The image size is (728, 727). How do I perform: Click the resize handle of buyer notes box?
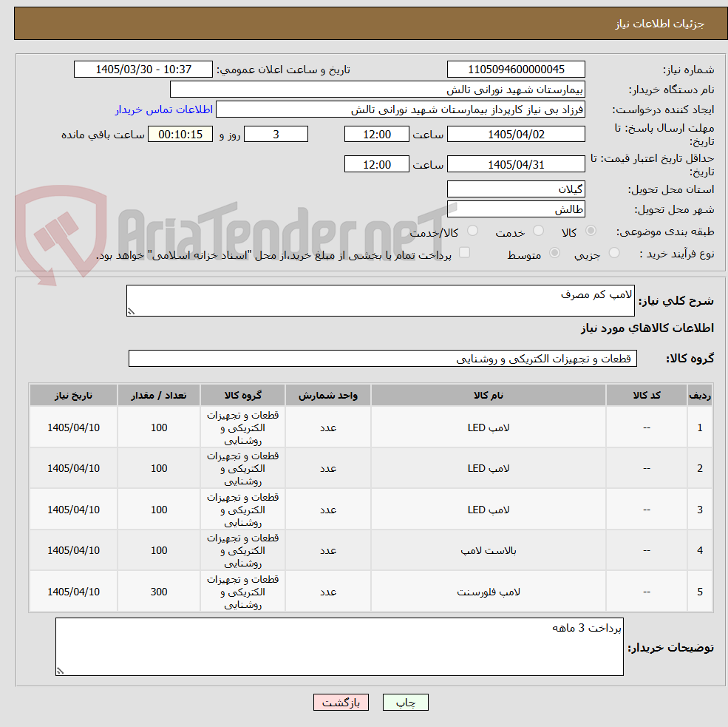[x=60, y=671]
